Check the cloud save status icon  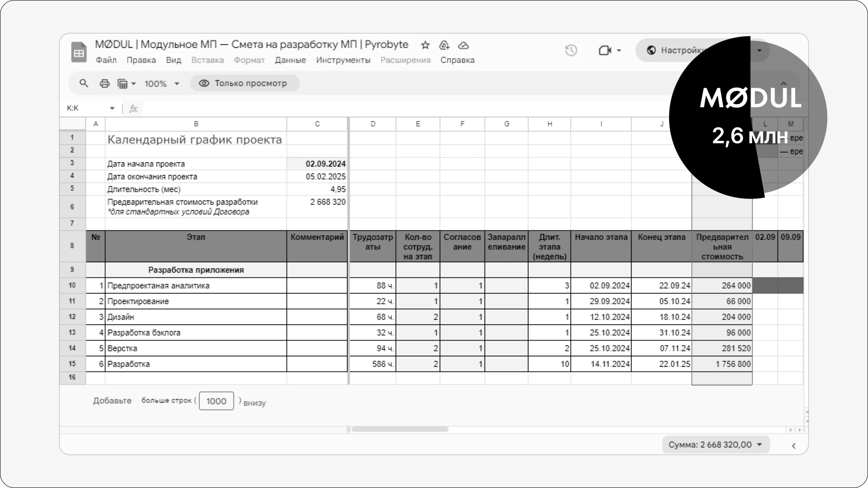[463, 45]
